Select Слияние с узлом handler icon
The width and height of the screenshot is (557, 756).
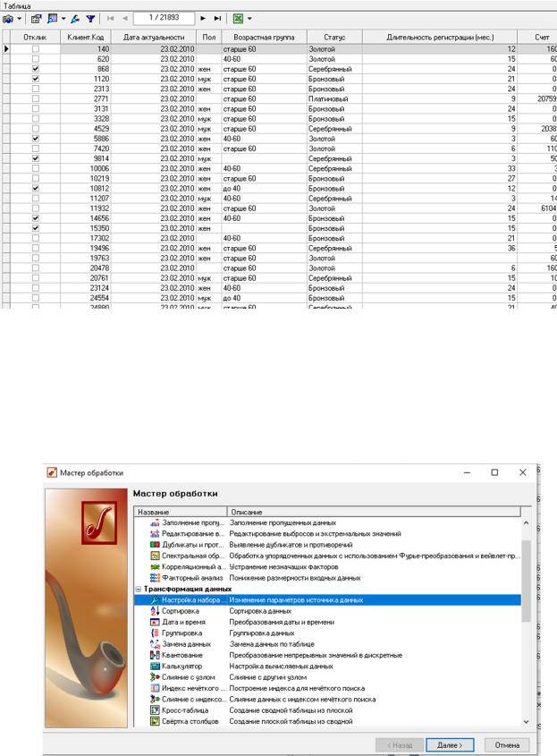coord(155,677)
